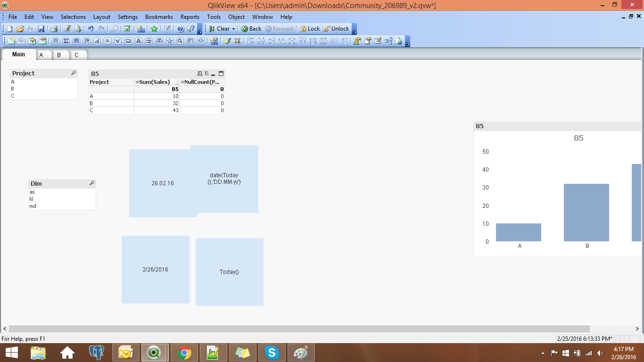Click the horizontal scrollbar thumb
Image resolution: width=644 pixels, height=362 pixels.
click(299, 329)
